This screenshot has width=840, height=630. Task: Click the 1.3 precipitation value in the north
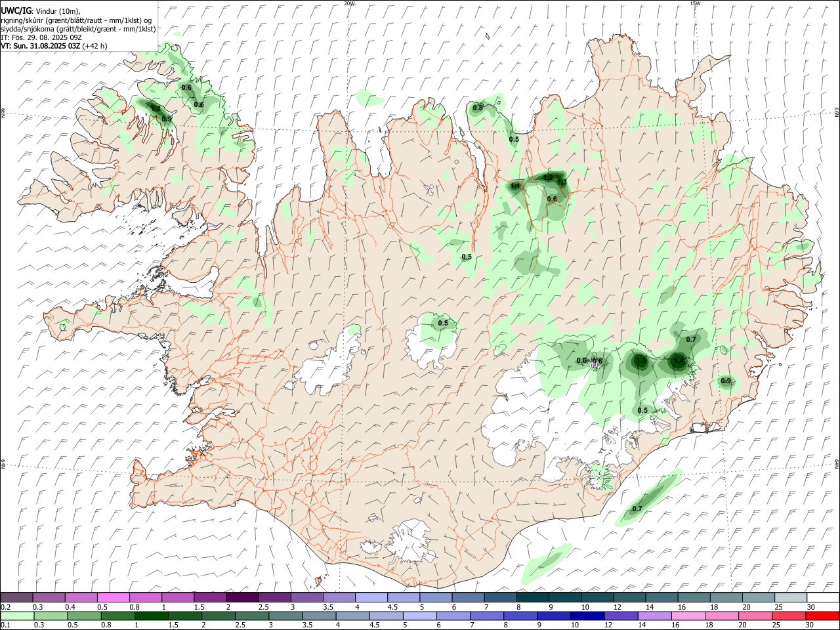coord(562,182)
